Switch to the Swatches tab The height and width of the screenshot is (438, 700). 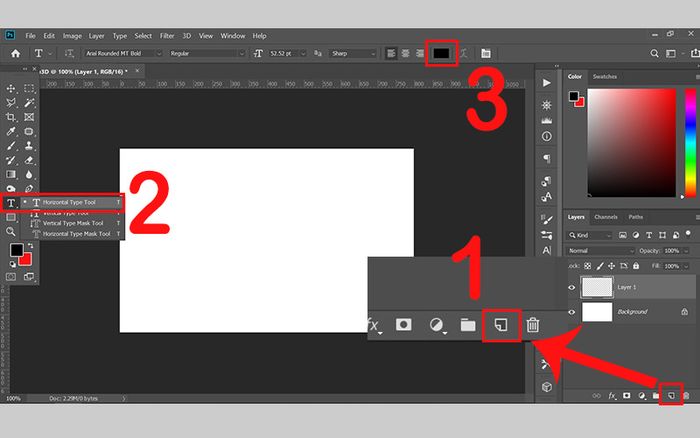click(x=604, y=77)
